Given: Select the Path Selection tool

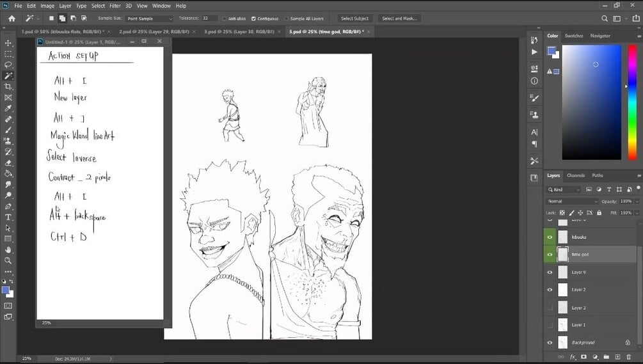Looking at the screenshot, I should pyautogui.click(x=8, y=228).
